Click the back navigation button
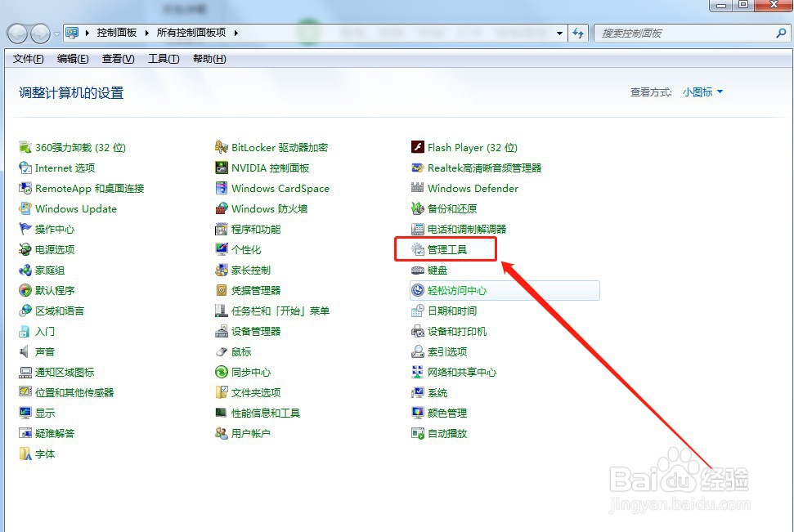Viewport: 794px width, 532px height. click(x=16, y=33)
